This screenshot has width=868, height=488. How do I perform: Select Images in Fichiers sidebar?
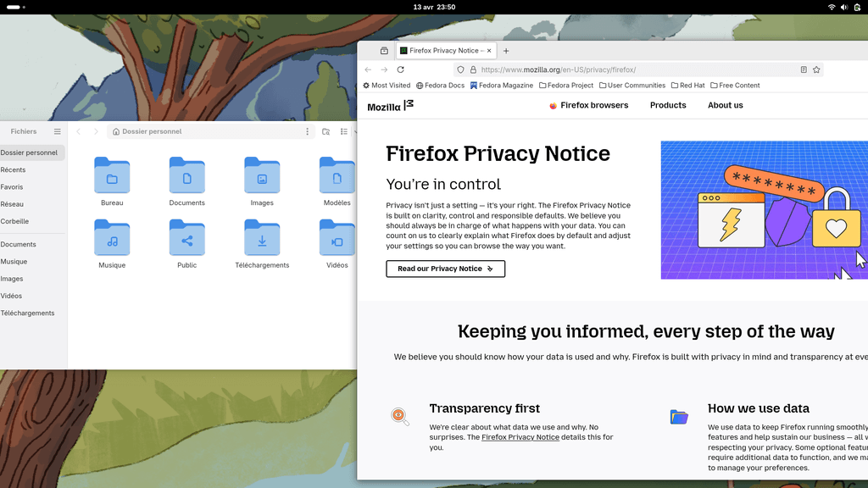pyautogui.click(x=32, y=278)
